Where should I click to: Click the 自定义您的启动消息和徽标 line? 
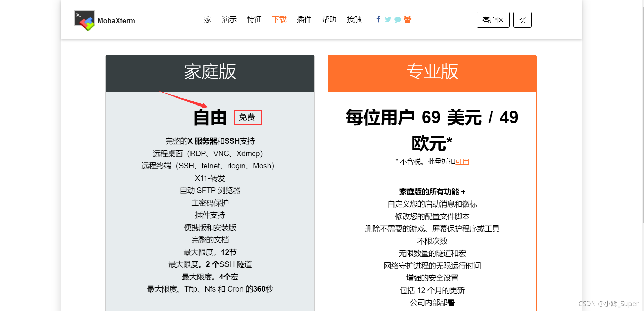[432, 204]
